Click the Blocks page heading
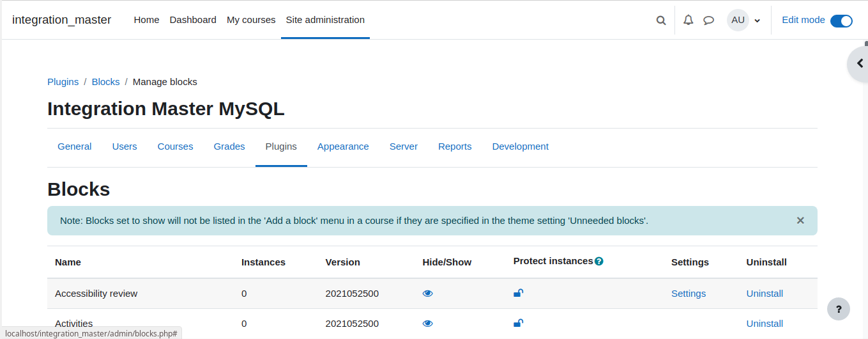The width and height of the screenshot is (868, 339). pos(79,189)
